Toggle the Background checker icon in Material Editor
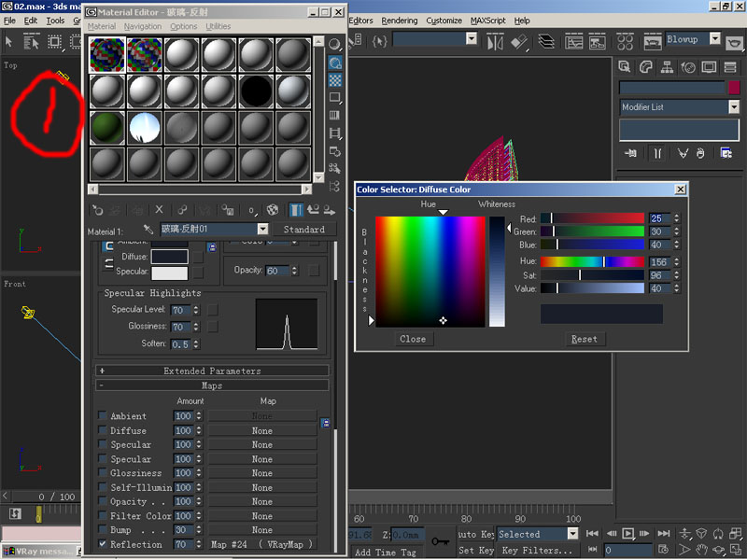747x560 pixels. [334, 79]
